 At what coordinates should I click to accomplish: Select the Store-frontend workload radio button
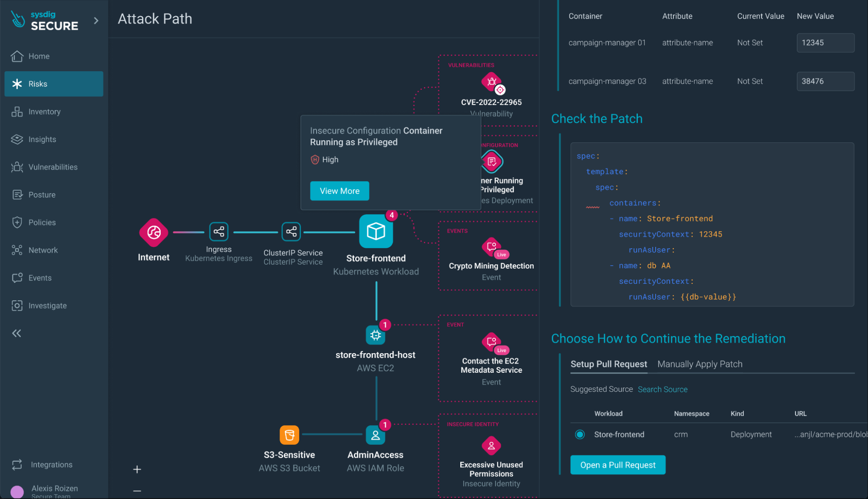[579, 434]
